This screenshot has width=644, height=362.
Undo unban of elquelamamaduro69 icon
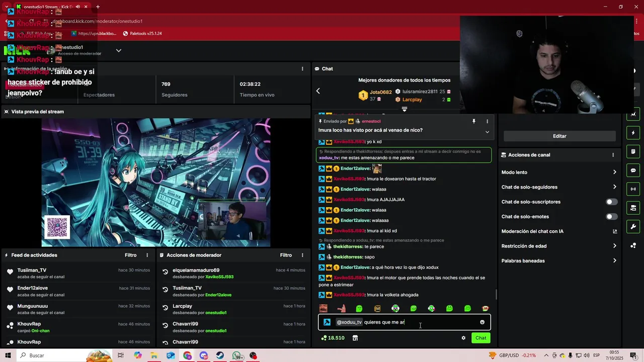165,272
